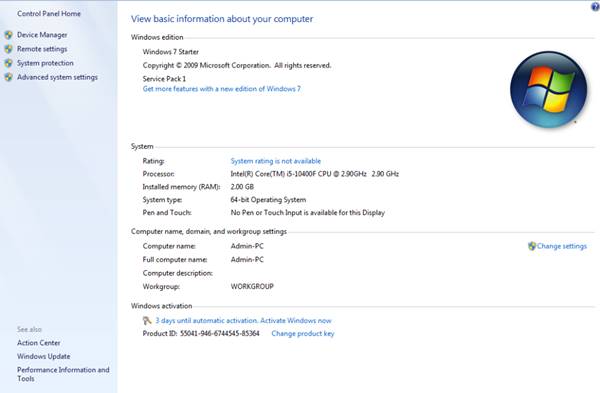Click the shield icon next to Change settings
Screen dimensions: 600x393
click(x=532, y=246)
